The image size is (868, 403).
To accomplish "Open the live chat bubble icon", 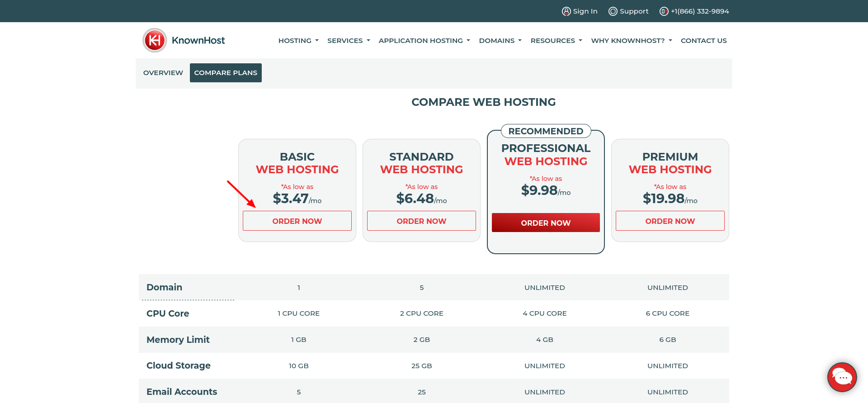I will pos(842,377).
